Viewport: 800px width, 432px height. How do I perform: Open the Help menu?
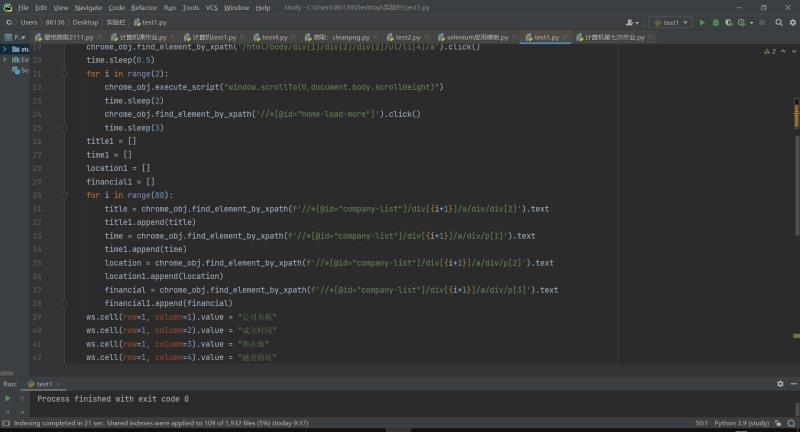[263, 8]
